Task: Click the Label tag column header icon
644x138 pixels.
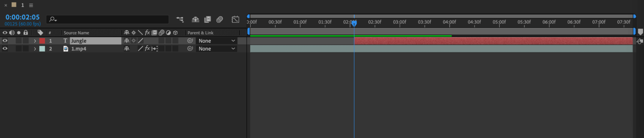Action: tap(40, 33)
